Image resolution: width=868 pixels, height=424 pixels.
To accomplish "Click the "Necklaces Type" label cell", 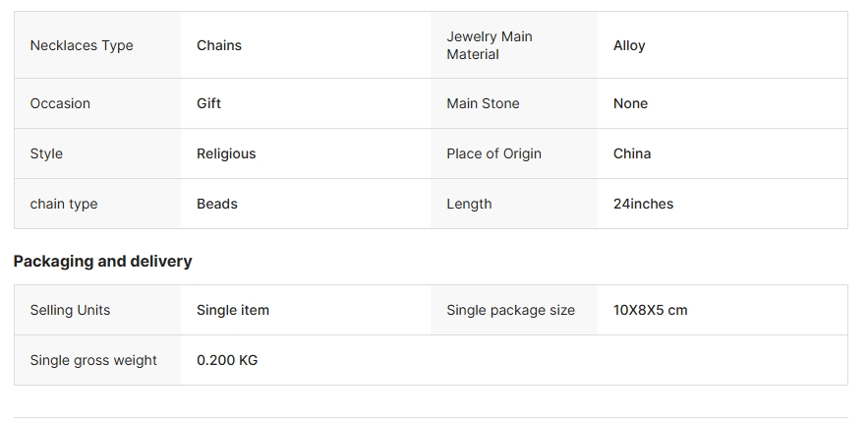I will [x=82, y=45].
